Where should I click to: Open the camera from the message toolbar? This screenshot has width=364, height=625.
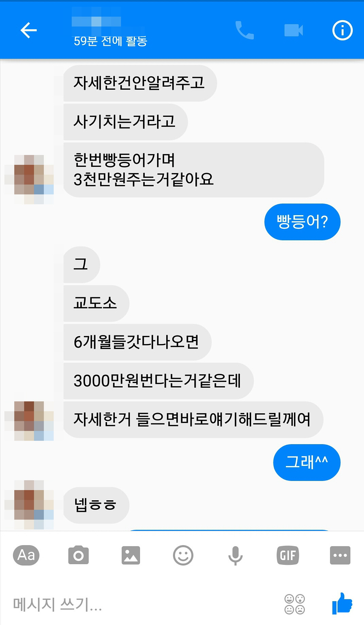pyautogui.click(x=79, y=555)
